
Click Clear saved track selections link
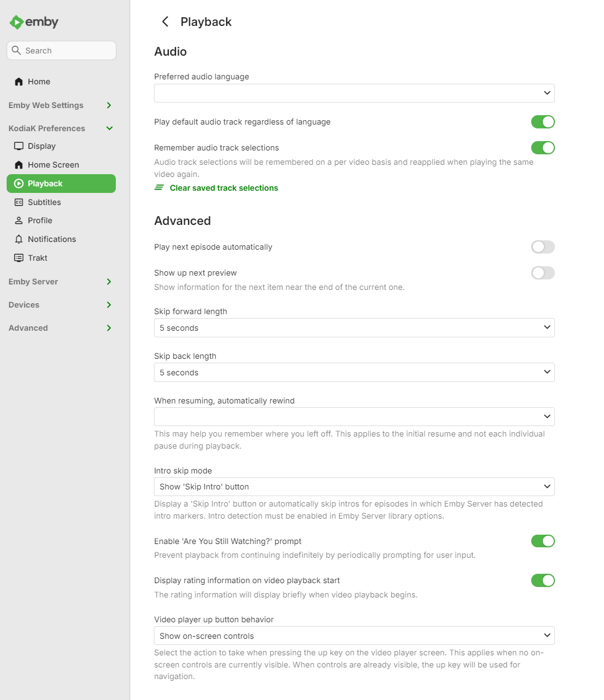tap(223, 188)
